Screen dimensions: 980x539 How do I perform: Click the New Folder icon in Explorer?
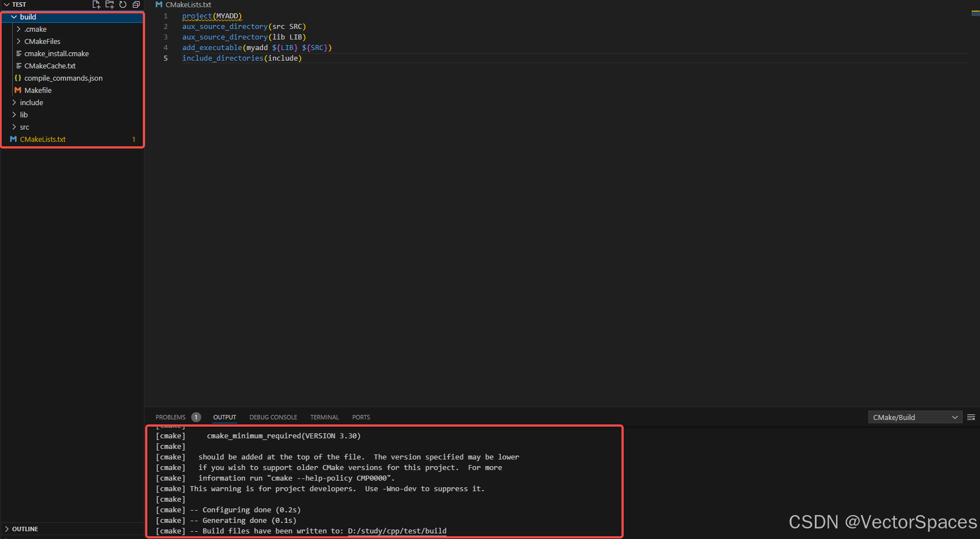pyautogui.click(x=110, y=4)
